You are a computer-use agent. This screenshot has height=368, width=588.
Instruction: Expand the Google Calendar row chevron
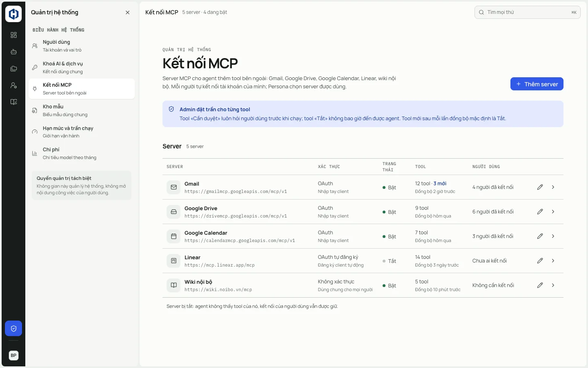coord(553,236)
